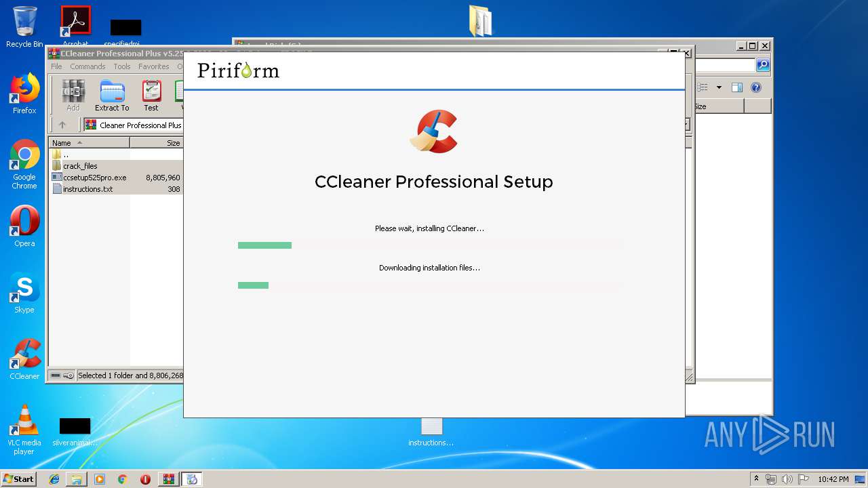Click the CCleaner logo in the setup window
This screenshot has height=488, width=868.
(x=434, y=131)
